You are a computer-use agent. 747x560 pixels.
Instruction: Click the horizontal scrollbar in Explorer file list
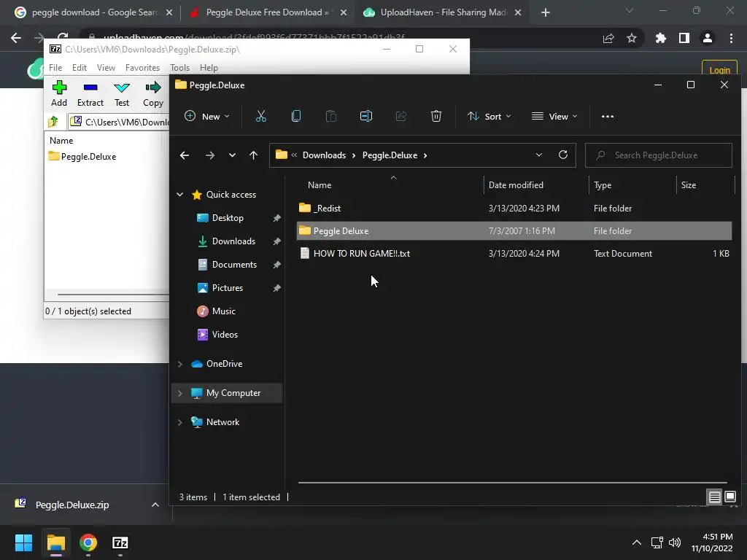coord(513,483)
